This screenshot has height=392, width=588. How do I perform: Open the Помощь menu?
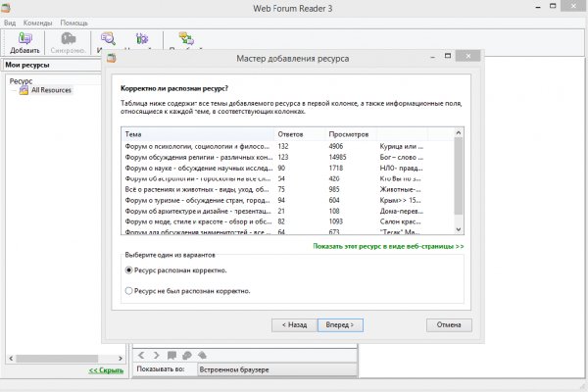(73, 23)
